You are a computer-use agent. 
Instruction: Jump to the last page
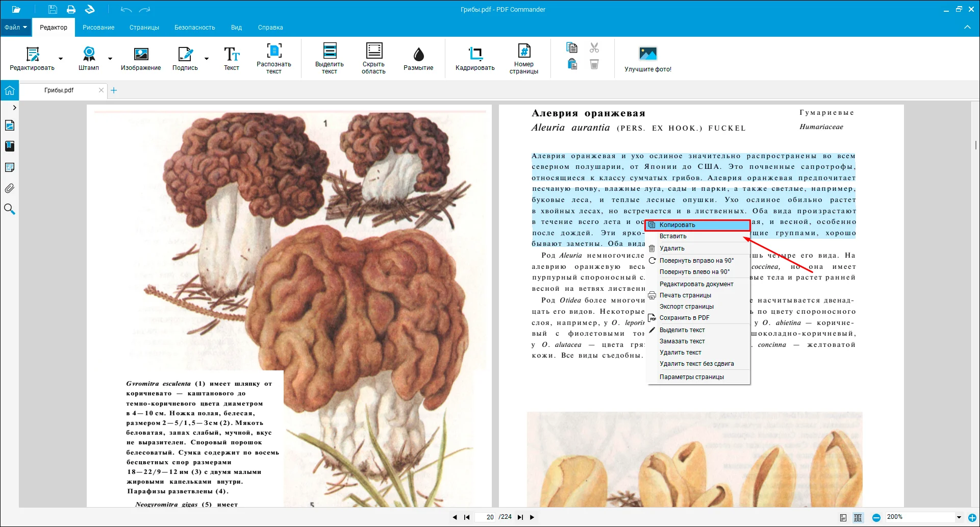[x=520, y=517]
